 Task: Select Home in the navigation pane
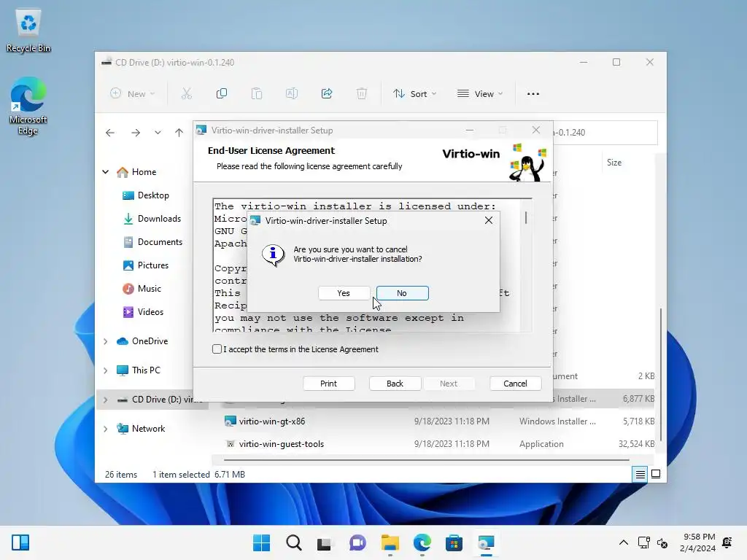[144, 172]
